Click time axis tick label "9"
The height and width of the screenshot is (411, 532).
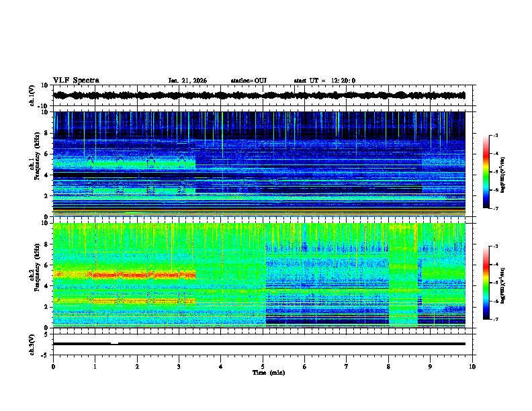coord(430,367)
